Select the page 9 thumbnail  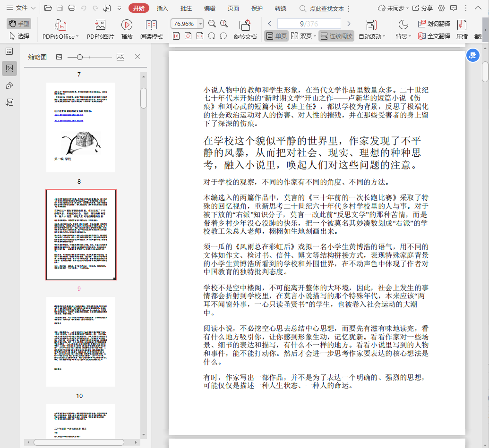point(81,235)
